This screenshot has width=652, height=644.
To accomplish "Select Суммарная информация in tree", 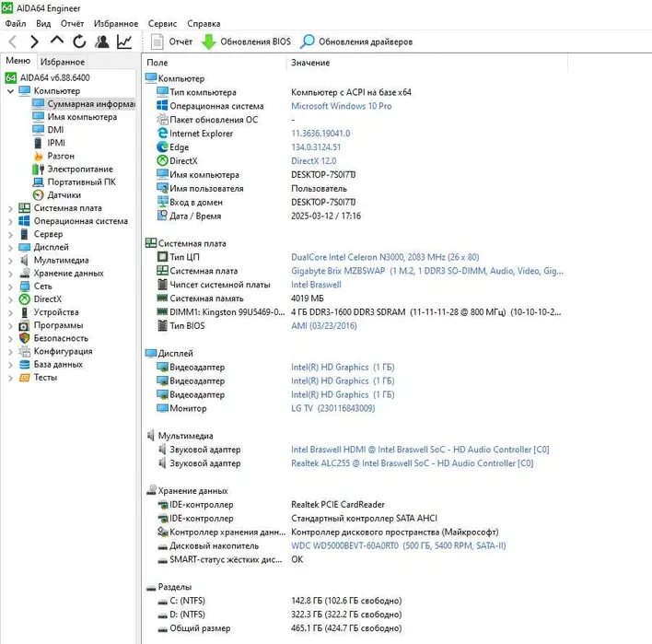I will [83, 103].
